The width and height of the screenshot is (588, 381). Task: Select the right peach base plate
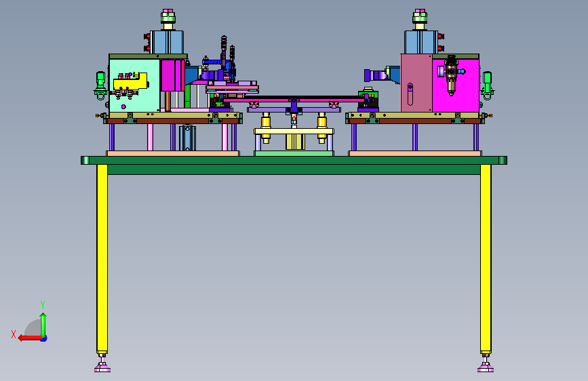click(x=415, y=153)
